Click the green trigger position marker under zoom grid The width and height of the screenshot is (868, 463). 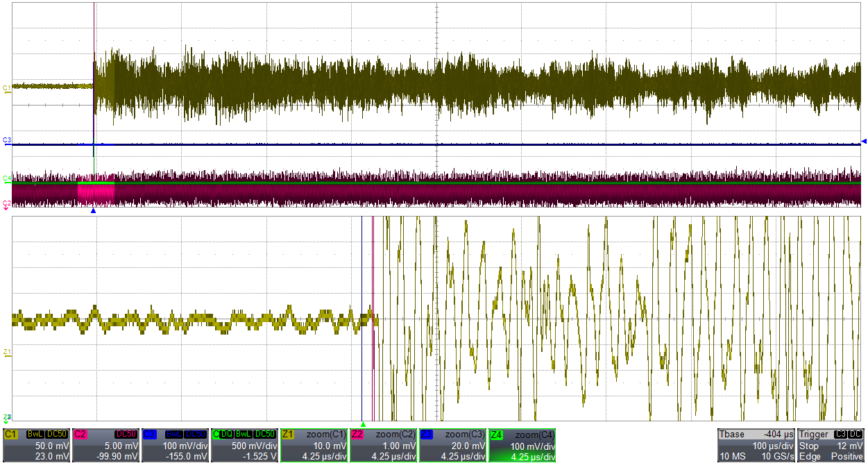(363, 423)
